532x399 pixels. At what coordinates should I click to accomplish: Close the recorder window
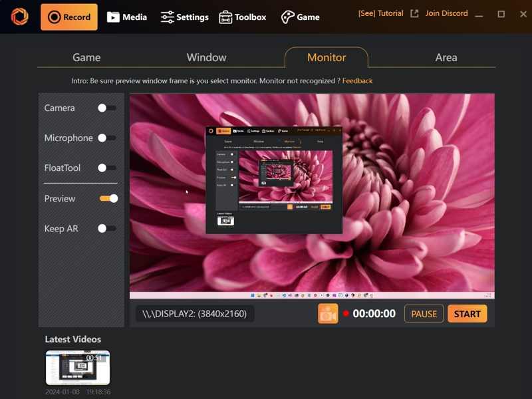(x=523, y=14)
